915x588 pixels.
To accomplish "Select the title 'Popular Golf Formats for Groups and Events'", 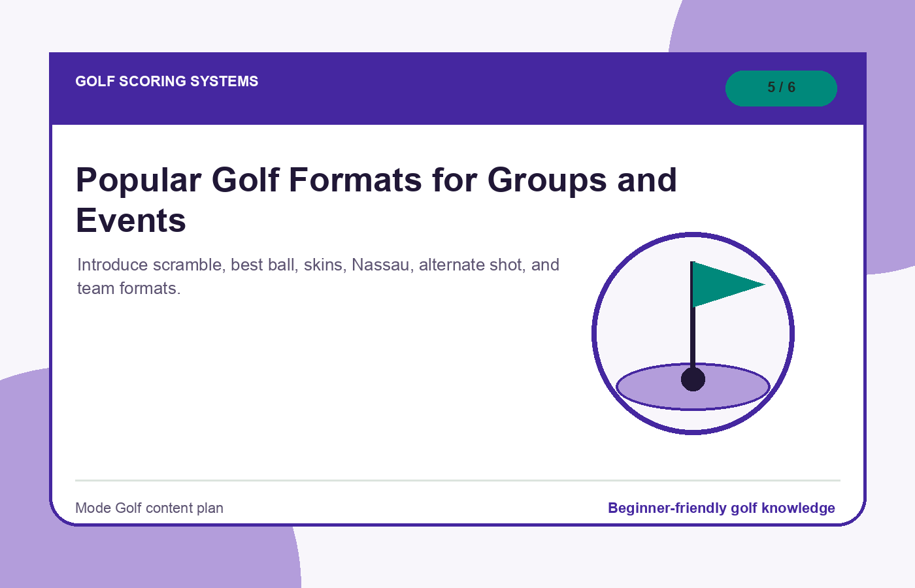I will pyautogui.click(x=376, y=200).
